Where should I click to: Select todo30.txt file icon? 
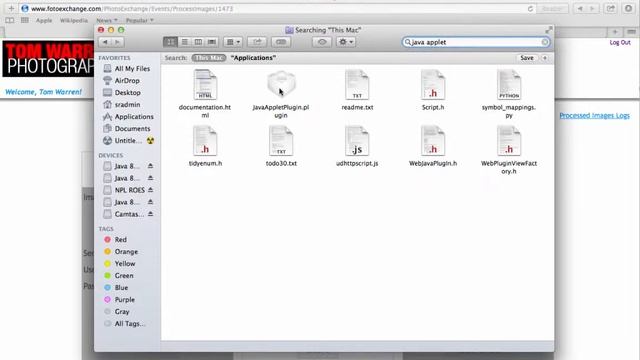tap(281, 140)
